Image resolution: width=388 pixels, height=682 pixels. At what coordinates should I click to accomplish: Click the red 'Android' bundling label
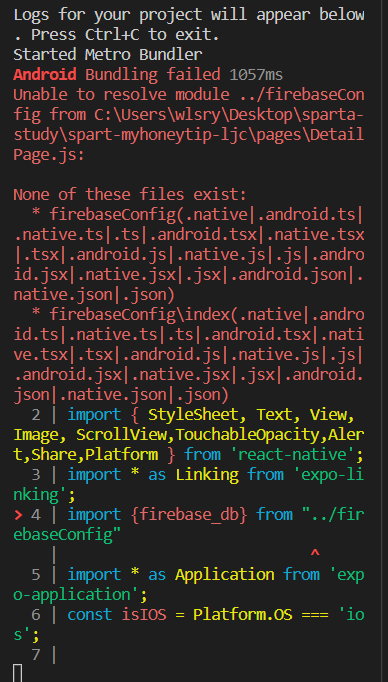[45, 75]
